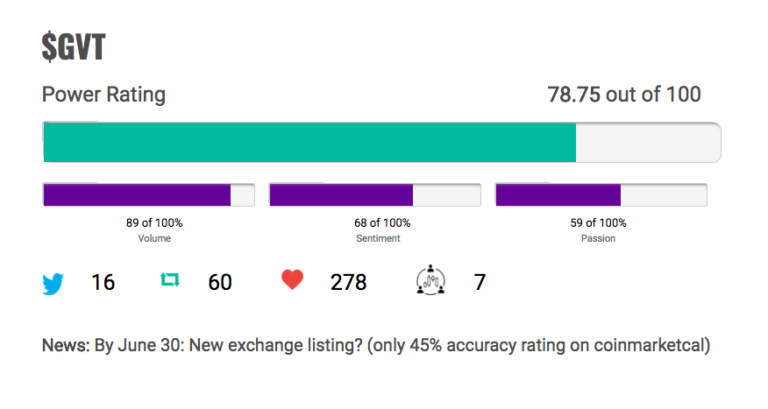Click the unfilled portion of Power Rating bar
Viewport: 768px width, 409px height.
pos(648,143)
